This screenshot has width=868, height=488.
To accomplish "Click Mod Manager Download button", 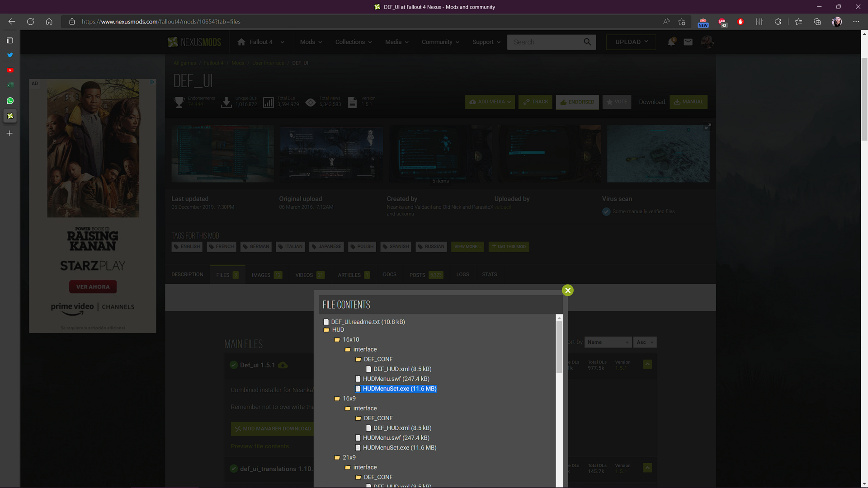I will tap(273, 429).
